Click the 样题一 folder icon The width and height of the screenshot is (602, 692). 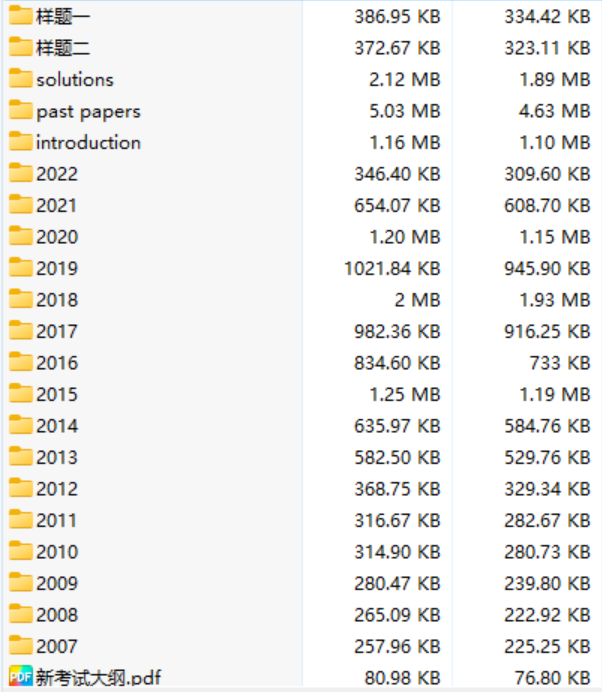(20, 16)
